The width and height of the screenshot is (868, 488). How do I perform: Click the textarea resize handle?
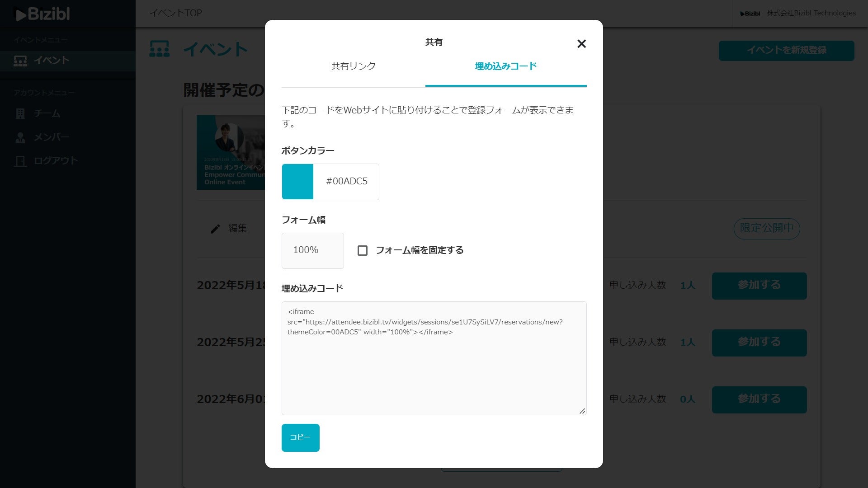[582, 411]
